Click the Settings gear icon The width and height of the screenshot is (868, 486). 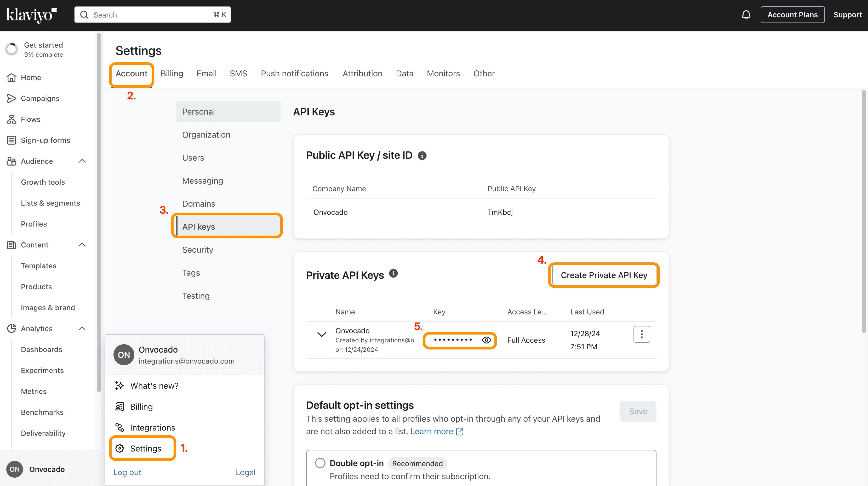[x=120, y=448]
